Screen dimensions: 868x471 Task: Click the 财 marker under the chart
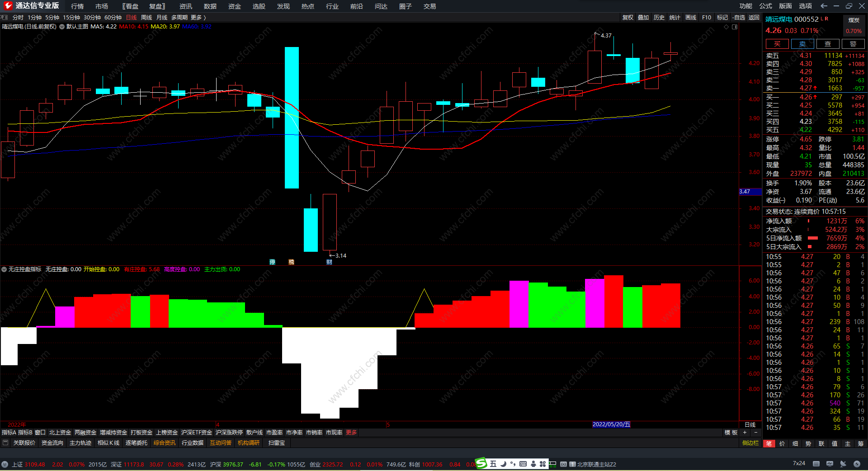tap(329, 262)
